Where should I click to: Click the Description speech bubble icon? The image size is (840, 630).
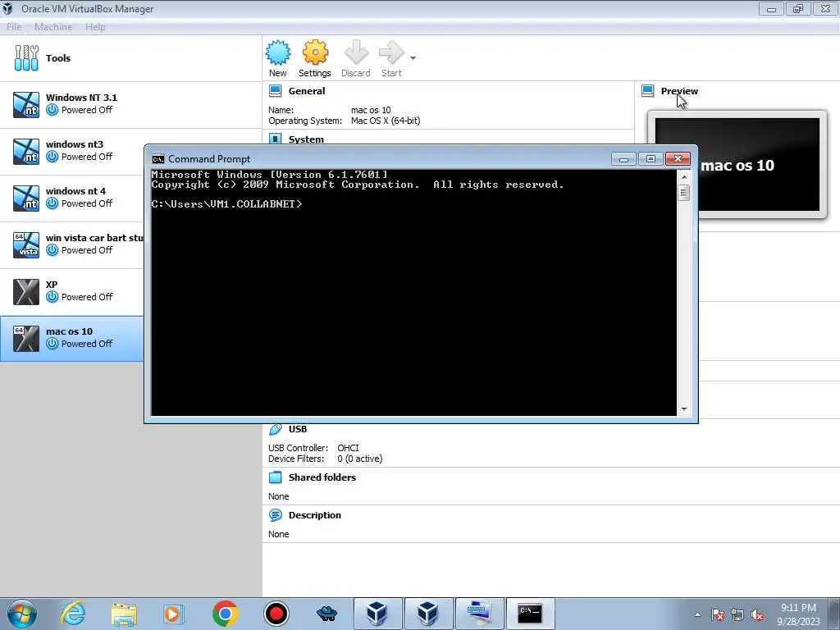(276, 515)
